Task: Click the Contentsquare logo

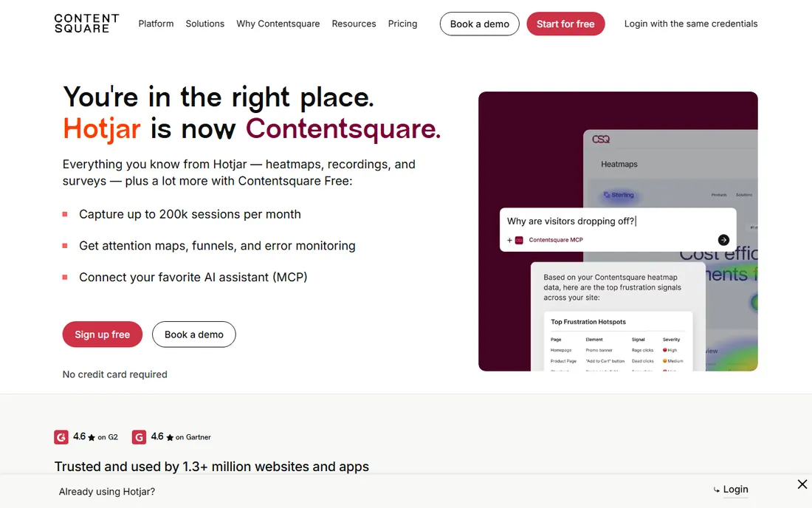Action: click(x=86, y=24)
